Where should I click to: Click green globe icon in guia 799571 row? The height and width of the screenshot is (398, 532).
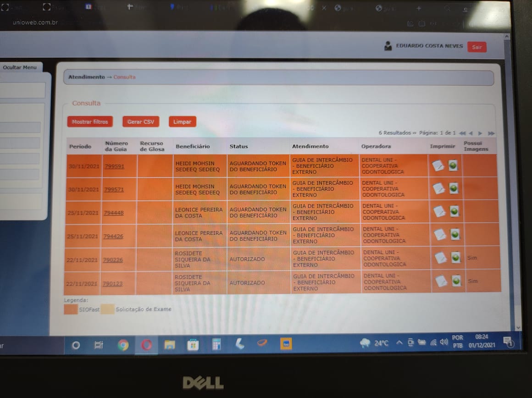click(454, 188)
